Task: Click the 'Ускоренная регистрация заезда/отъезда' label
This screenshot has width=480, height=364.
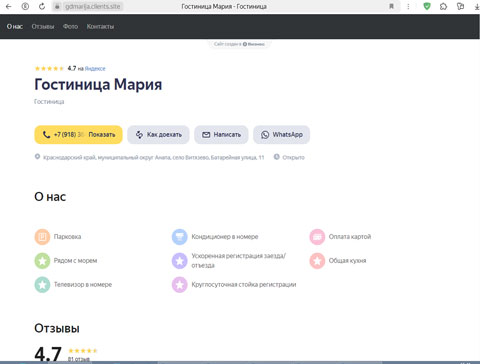Action: [x=238, y=261]
